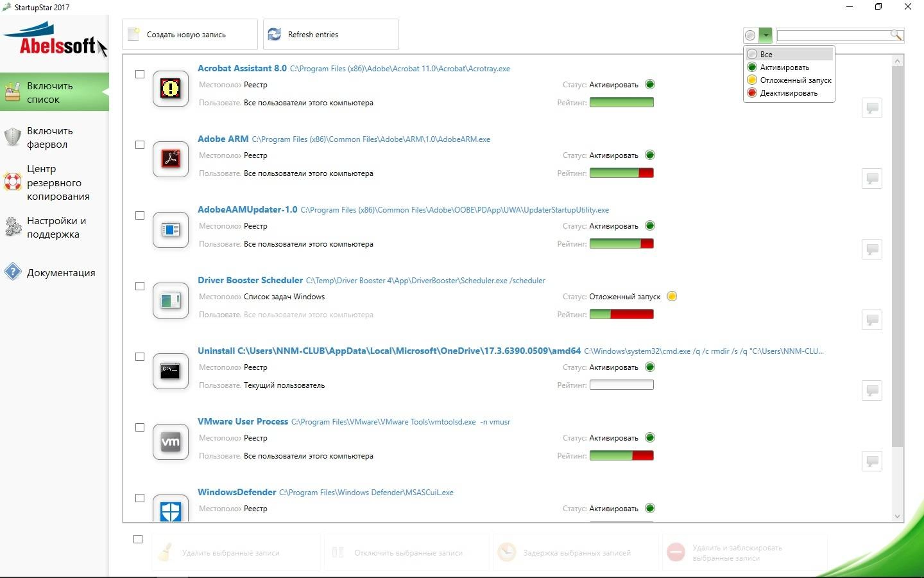
Task: Open 'Документация' section
Action: click(x=55, y=272)
